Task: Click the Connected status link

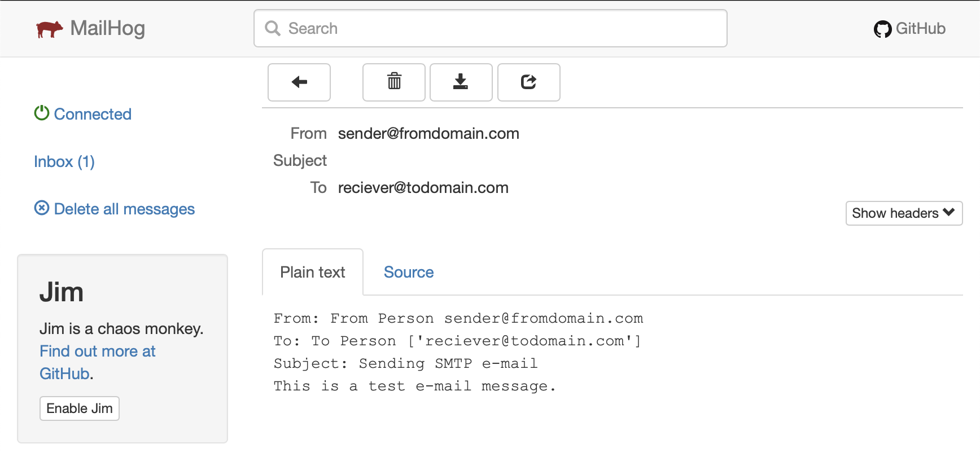Action: tap(93, 114)
